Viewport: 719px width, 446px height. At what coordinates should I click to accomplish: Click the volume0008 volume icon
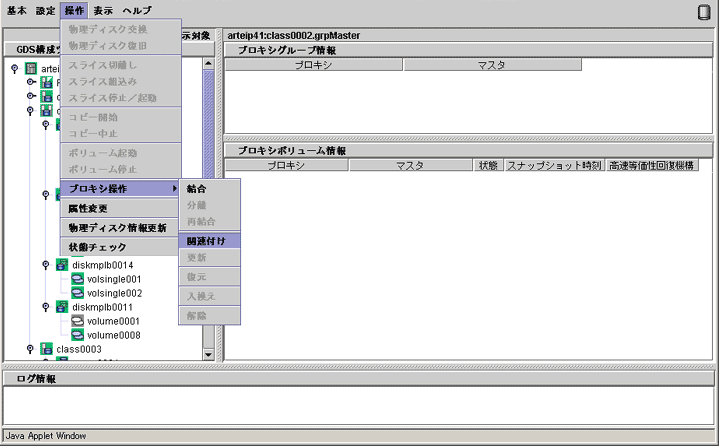pyautogui.click(x=77, y=335)
